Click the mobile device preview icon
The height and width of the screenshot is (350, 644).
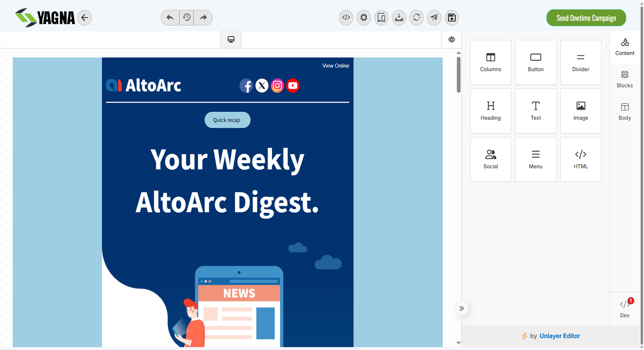tap(381, 18)
